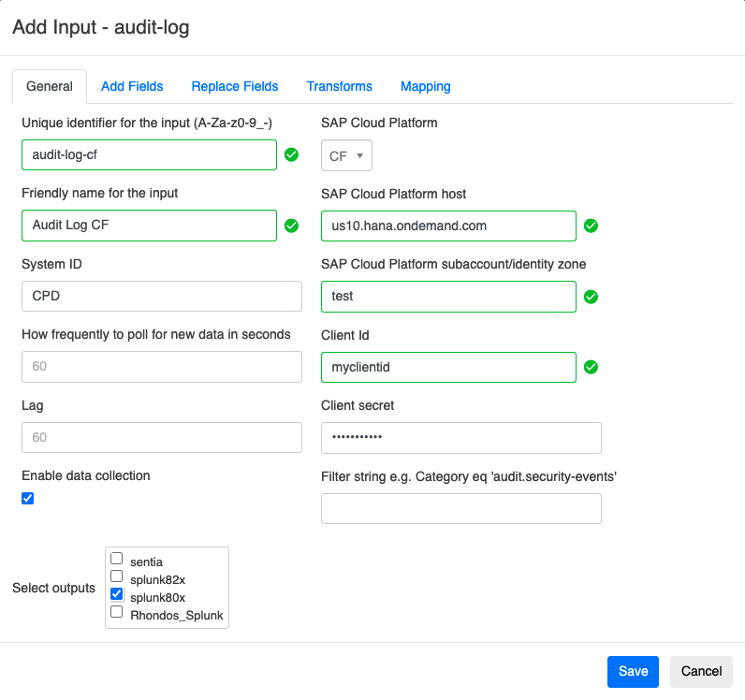Viewport: 745px width, 700px height.
Task: Uncheck the splunk80x output
Action: coord(117,593)
